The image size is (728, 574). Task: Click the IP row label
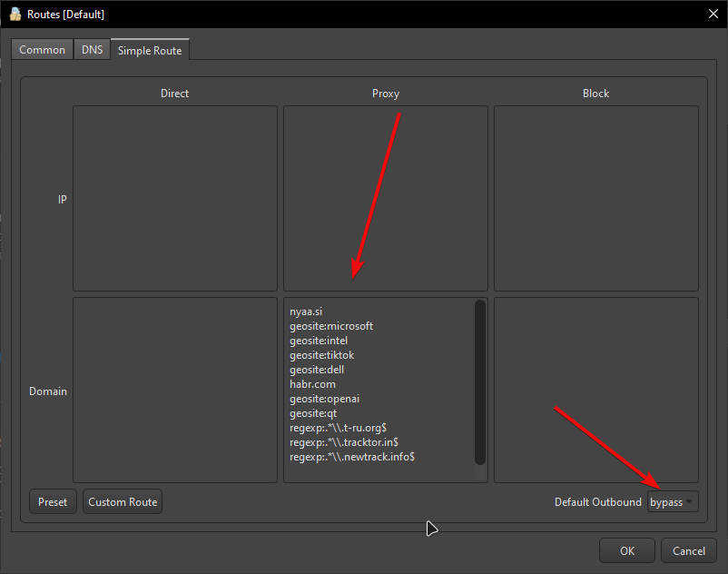[x=63, y=199]
